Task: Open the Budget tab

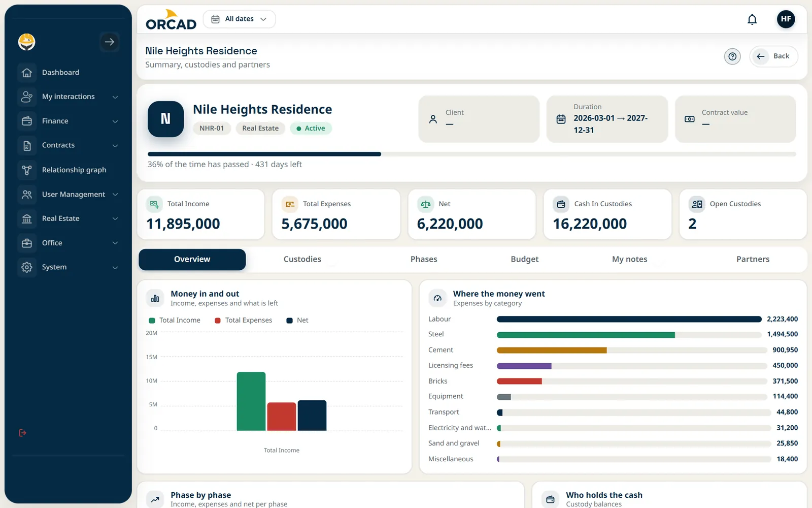Action: [525, 260]
